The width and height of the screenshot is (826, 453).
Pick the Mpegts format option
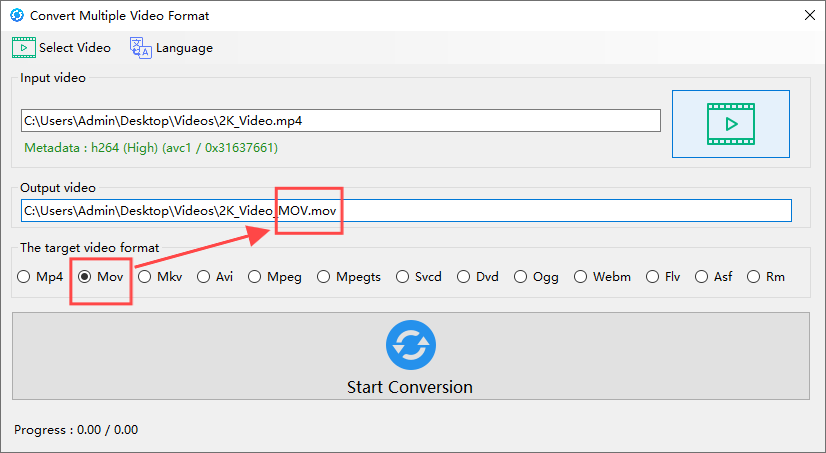coord(349,277)
